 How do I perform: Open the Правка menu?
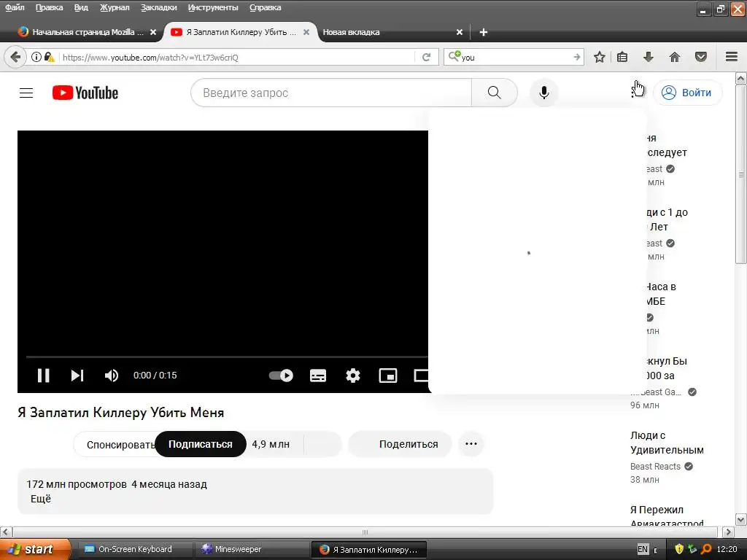pos(49,7)
